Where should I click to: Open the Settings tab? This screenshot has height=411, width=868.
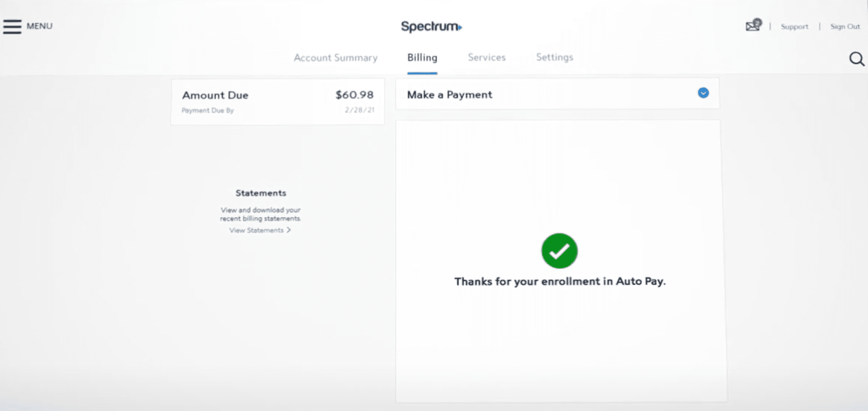point(554,57)
